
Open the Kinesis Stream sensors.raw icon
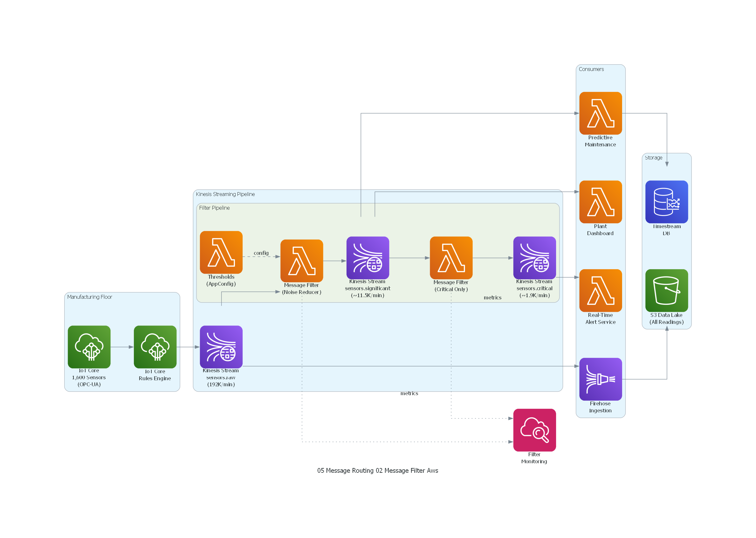tap(221, 347)
